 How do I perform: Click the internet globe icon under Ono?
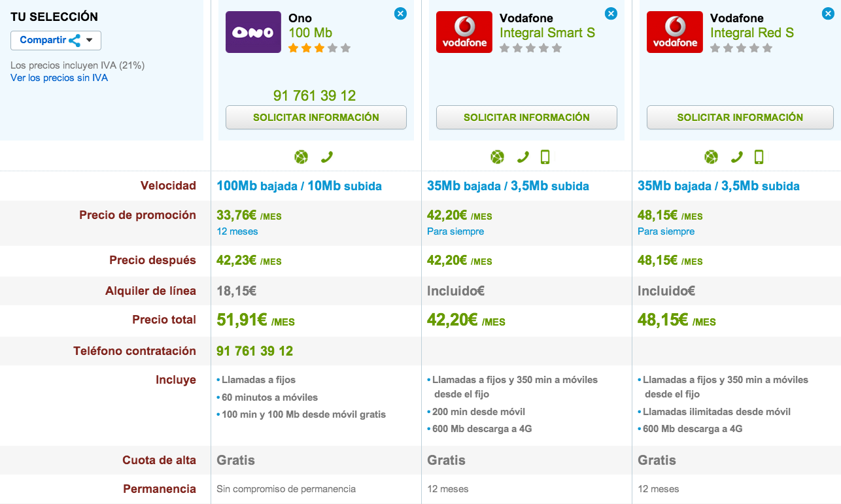point(301,157)
